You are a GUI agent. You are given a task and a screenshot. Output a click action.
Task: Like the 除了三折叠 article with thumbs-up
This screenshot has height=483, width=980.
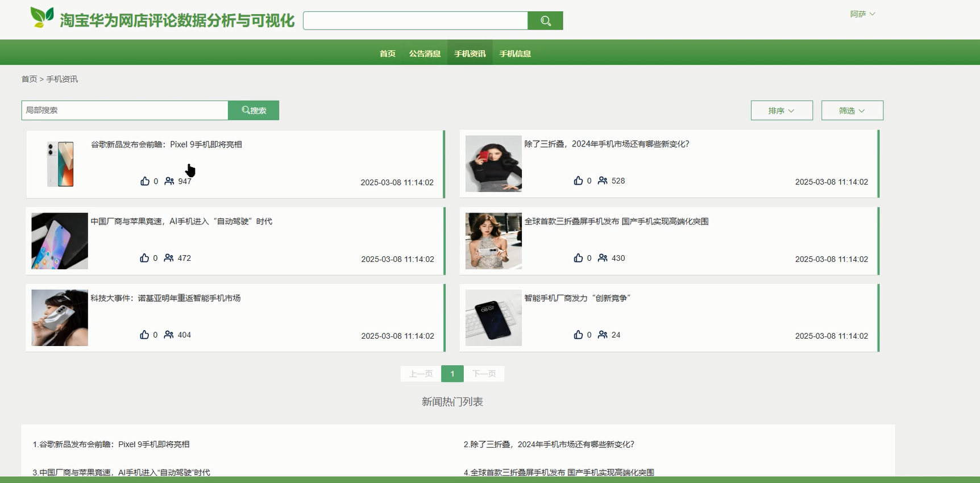579,181
